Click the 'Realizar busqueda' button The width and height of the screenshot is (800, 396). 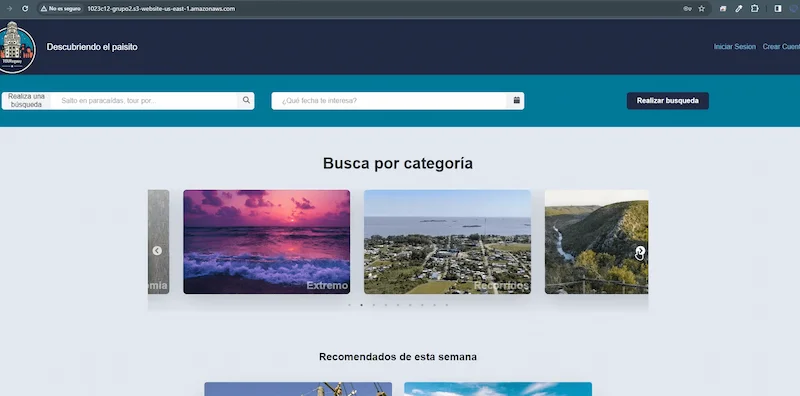(667, 101)
